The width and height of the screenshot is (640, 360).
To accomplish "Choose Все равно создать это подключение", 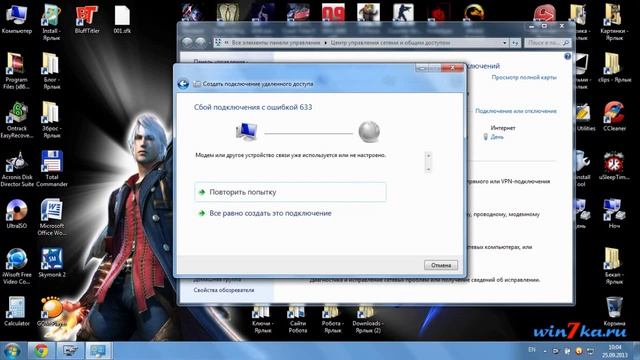I will point(270,213).
